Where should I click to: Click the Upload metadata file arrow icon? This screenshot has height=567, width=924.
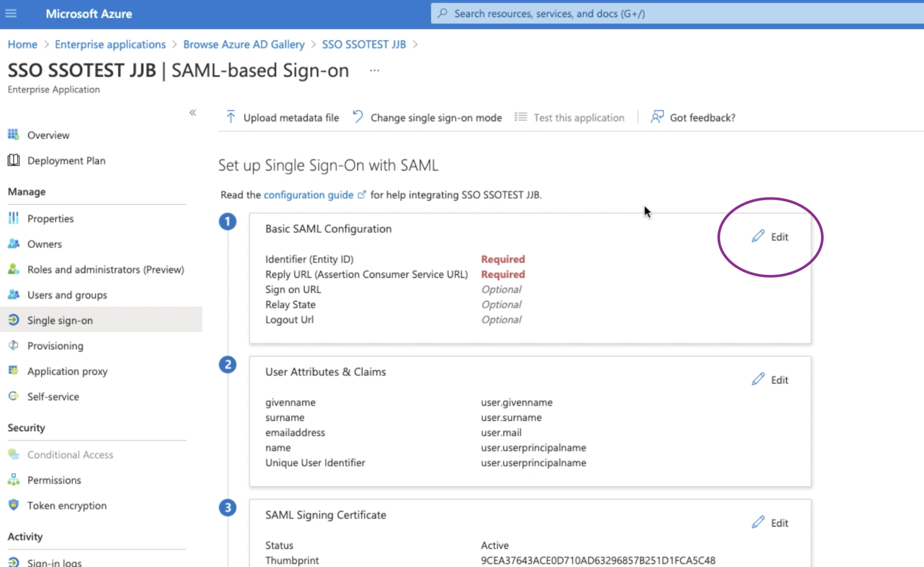[230, 117]
